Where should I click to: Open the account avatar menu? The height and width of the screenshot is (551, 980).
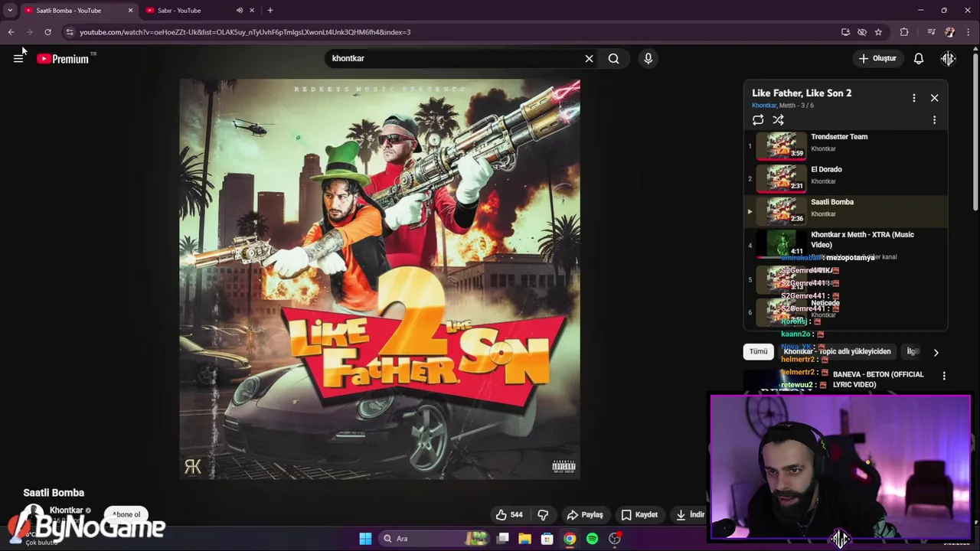[948, 58]
